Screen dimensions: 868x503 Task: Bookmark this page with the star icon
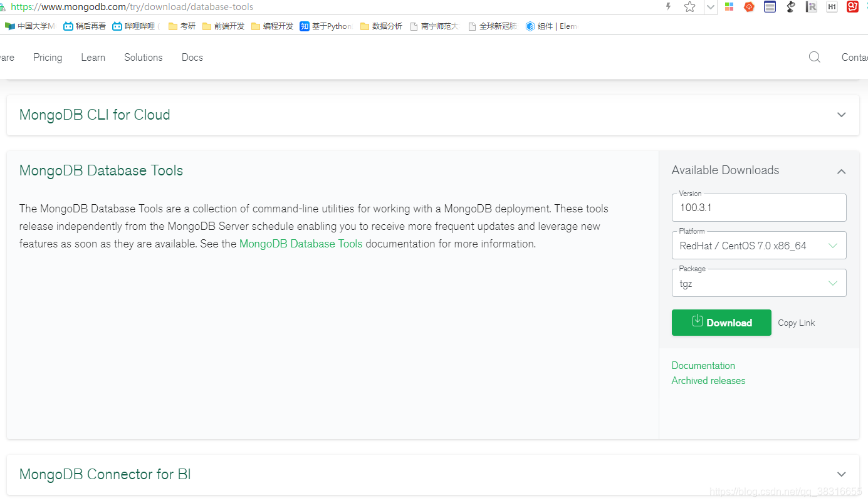tap(689, 7)
